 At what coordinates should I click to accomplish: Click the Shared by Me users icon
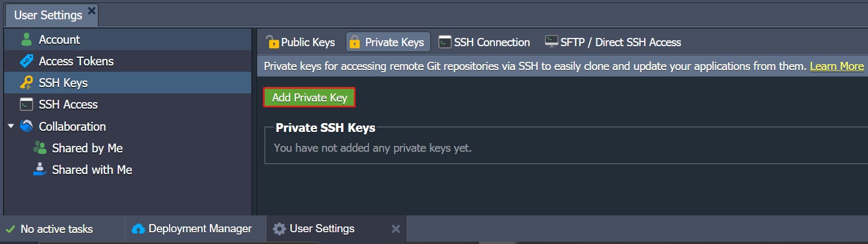(40, 148)
